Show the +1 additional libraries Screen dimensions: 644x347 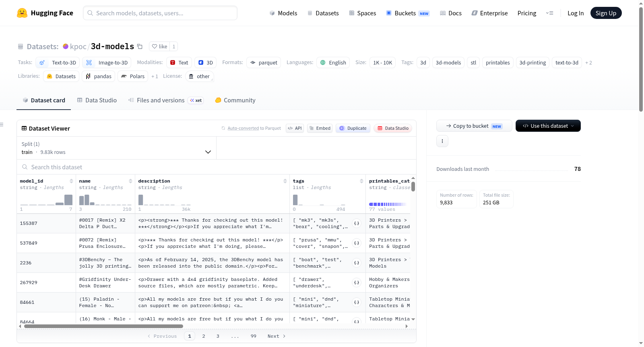click(x=155, y=77)
